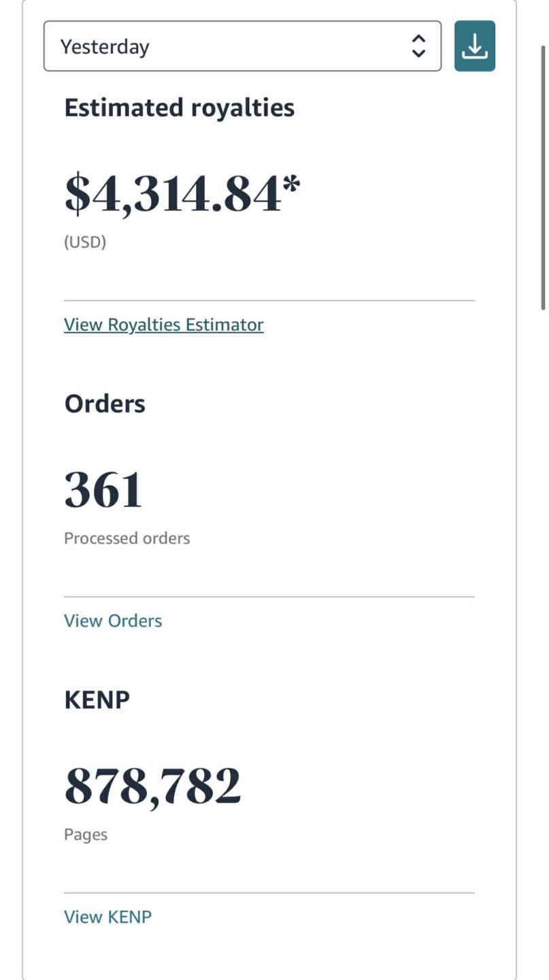The width and height of the screenshot is (549, 980).
Task: Click the vertical scrollbar thumb
Action: (543, 177)
